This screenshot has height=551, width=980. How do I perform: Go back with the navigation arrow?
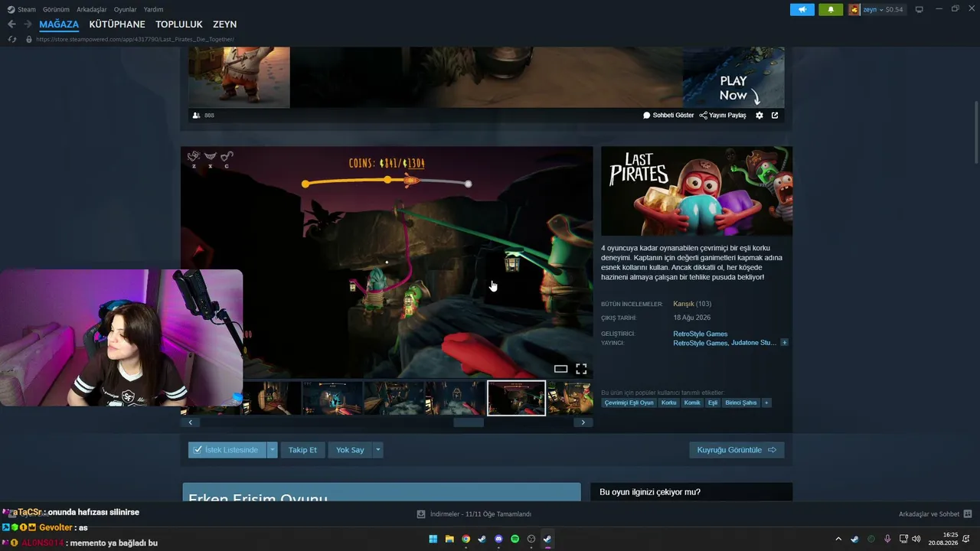[11, 24]
